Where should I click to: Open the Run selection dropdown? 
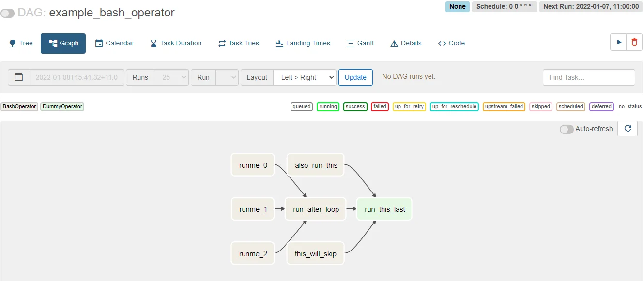(227, 77)
